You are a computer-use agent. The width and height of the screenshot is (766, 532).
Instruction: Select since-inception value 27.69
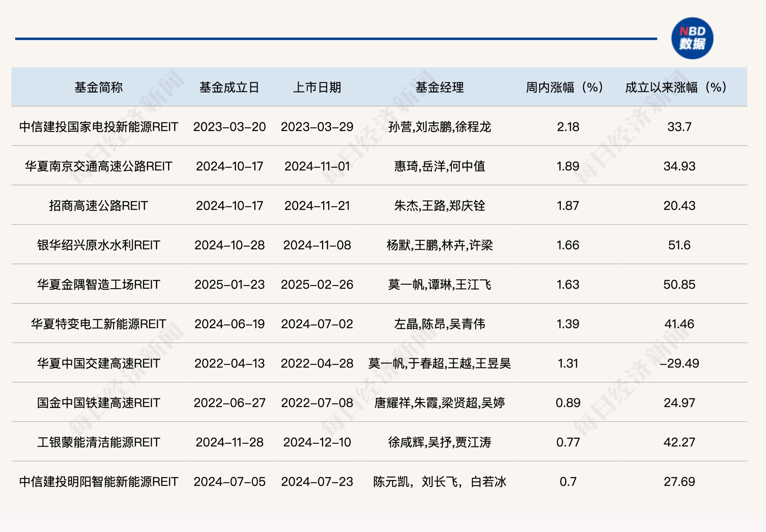tap(679, 482)
